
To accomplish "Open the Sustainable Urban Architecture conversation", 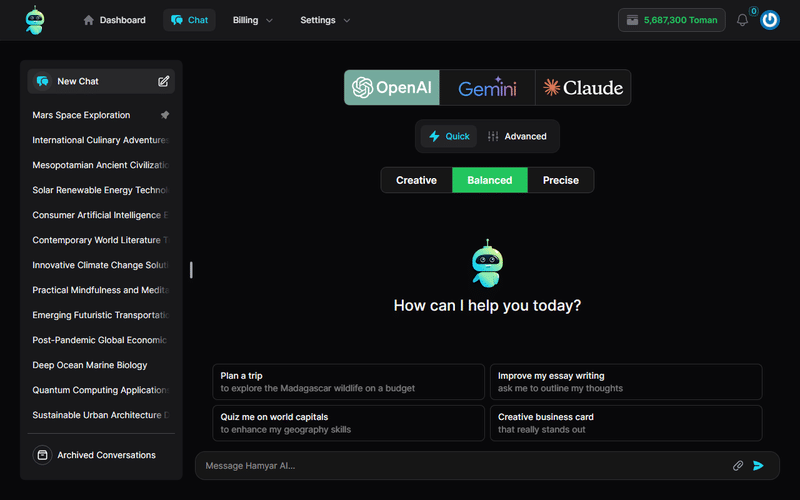I will (101, 415).
